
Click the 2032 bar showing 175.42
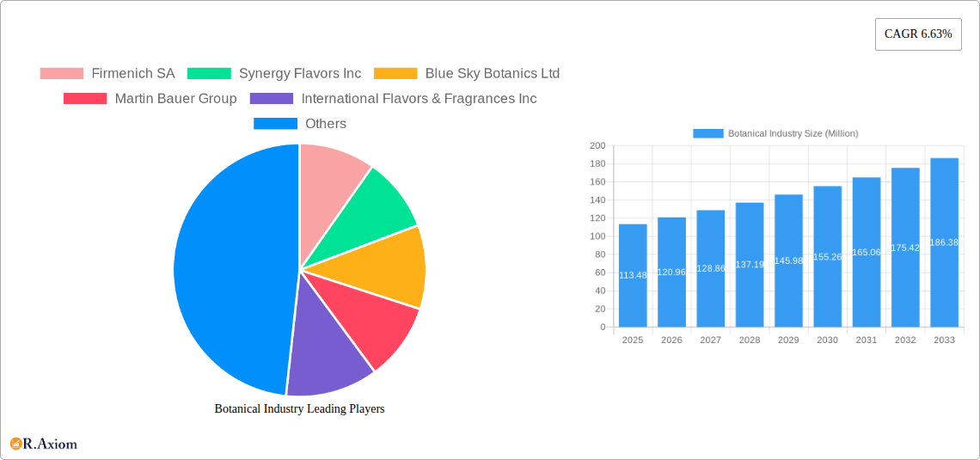coord(905,248)
